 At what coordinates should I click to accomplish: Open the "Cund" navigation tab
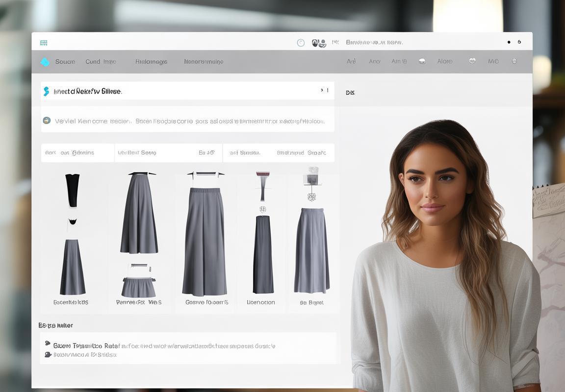[93, 62]
